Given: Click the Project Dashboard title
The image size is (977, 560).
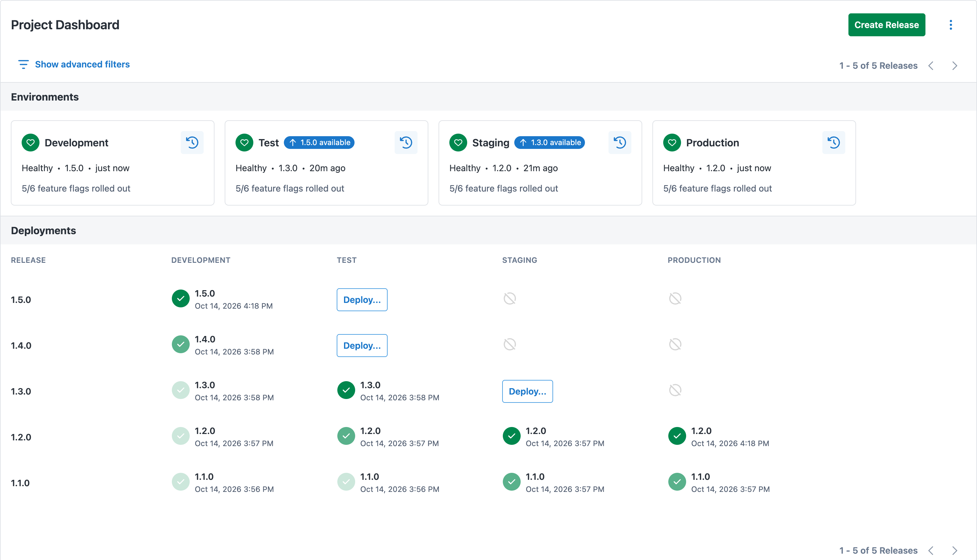Looking at the screenshot, I should pyautogui.click(x=65, y=25).
